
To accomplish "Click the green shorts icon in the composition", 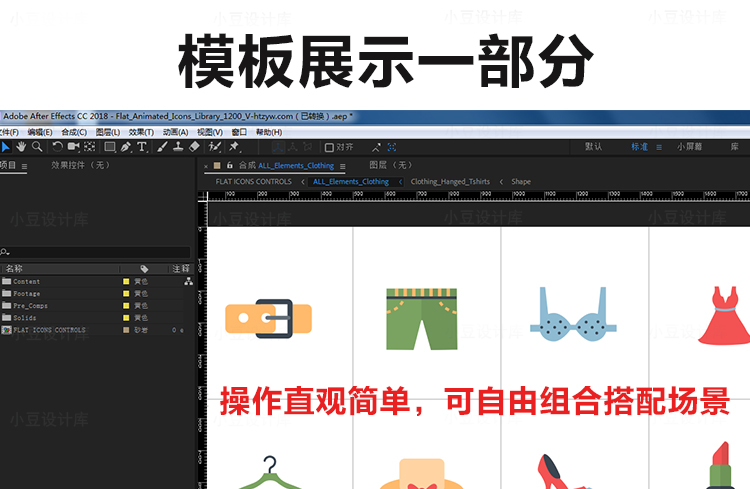I will click(422, 319).
